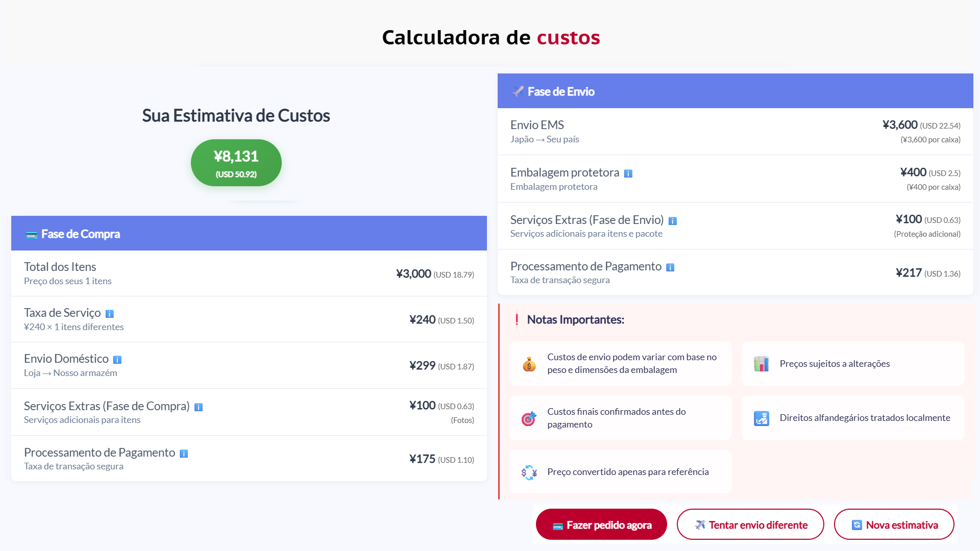The height and width of the screenshot is (551, 980).
Task: Click the Envio Doméstico info icon
Action: (x=118, y=360)
